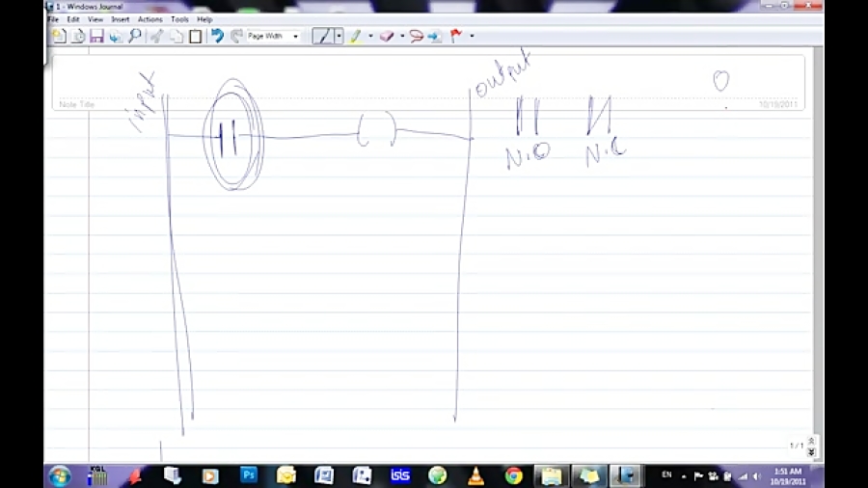Screen dimensions: 868x488
Task: Open Photoshop from the taskbar
Action: coord(249,474)
